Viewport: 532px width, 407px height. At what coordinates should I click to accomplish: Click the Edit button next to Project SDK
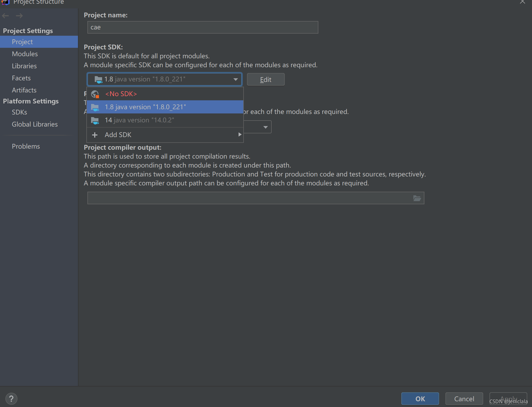tap(266, 79)
